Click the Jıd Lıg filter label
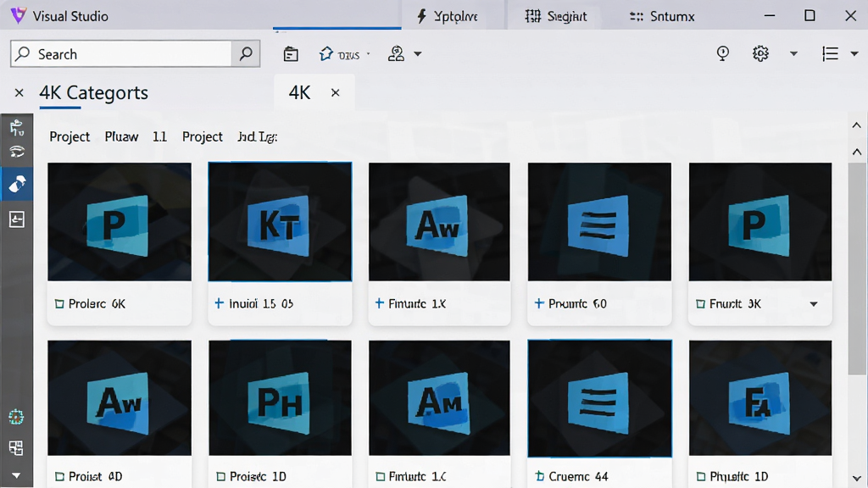The width and height of the screenshot is (868, 488). pyautogui.click(x=257, y=136)
